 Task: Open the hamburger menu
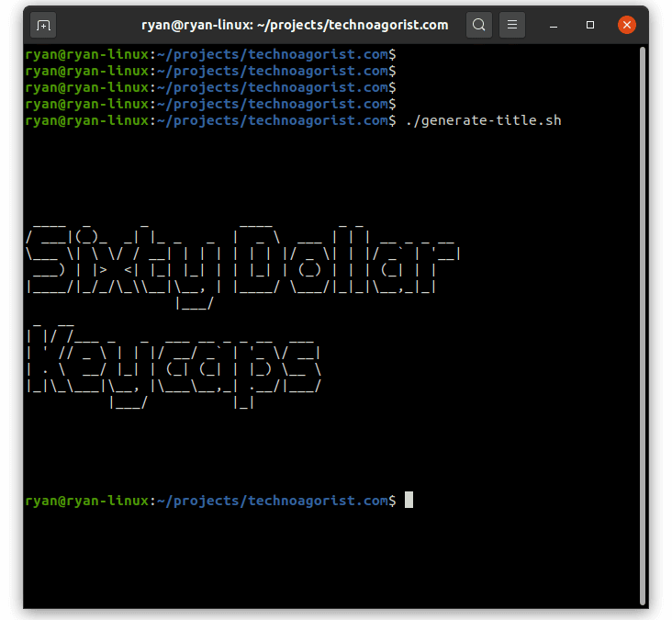513,26
